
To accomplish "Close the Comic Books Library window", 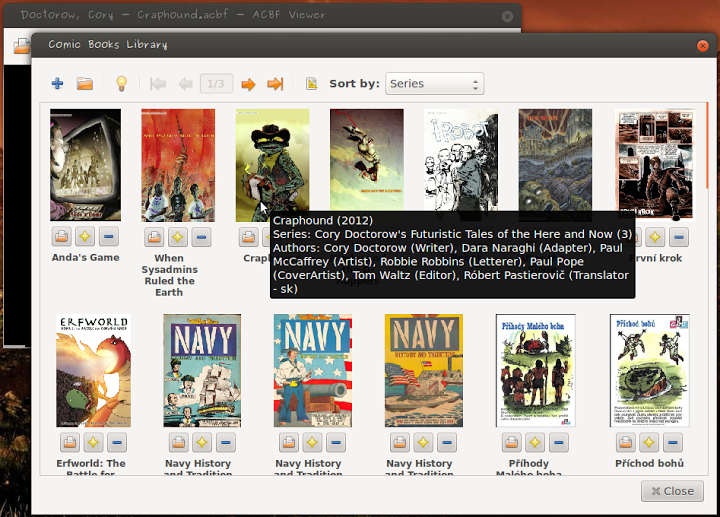I will click(x=703, y=45).
